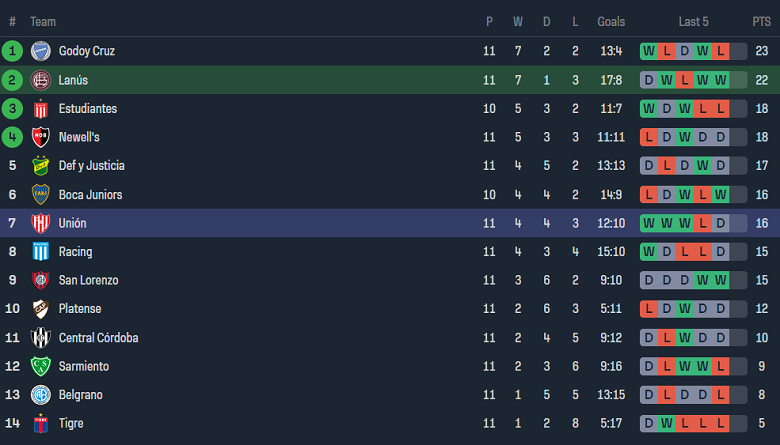Click the San Lorenzo crest

tap(41, 281)
